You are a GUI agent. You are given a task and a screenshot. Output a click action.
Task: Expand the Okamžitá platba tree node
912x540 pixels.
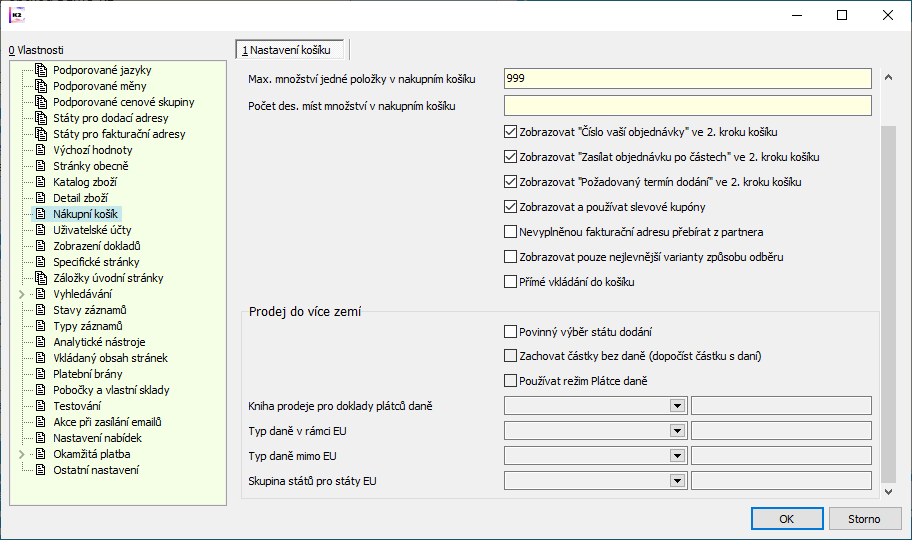pyautogui.click(x=22, y=454)
